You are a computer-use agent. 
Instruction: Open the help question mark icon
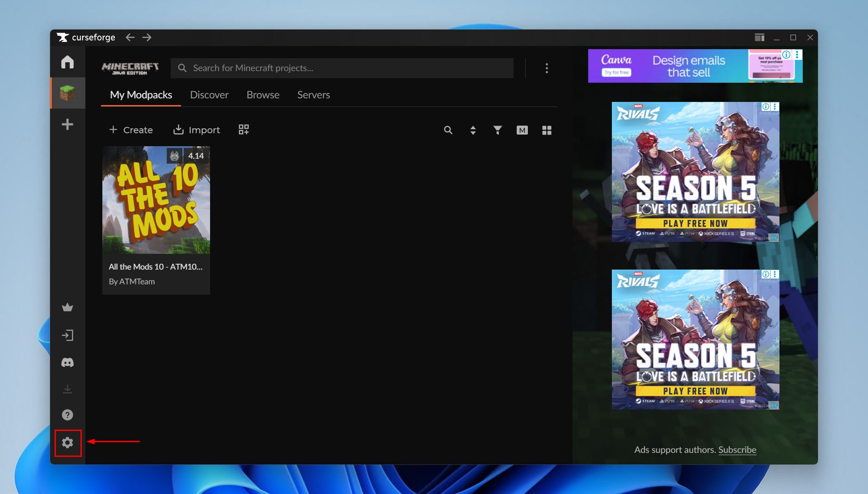pos(67,415)
